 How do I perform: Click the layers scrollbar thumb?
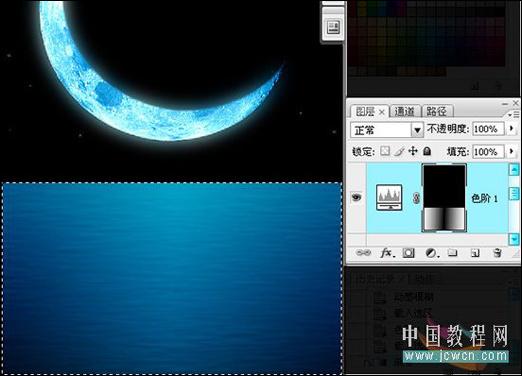click(x=514, y=193)
